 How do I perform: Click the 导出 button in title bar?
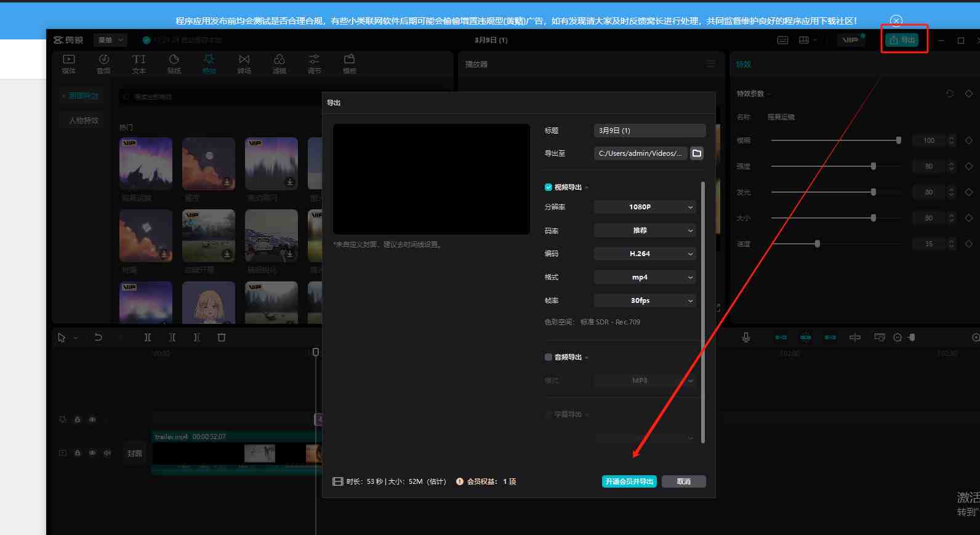[x=902, y=40]
